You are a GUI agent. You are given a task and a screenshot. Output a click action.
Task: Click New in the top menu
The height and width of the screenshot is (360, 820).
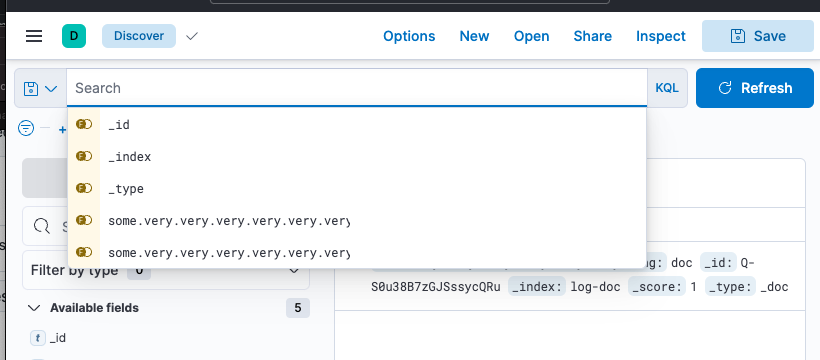click(x=474, y=36)
